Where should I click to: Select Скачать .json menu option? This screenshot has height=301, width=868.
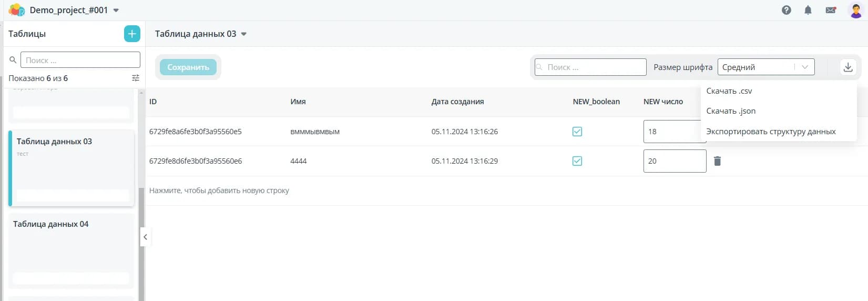coord(730,111)
